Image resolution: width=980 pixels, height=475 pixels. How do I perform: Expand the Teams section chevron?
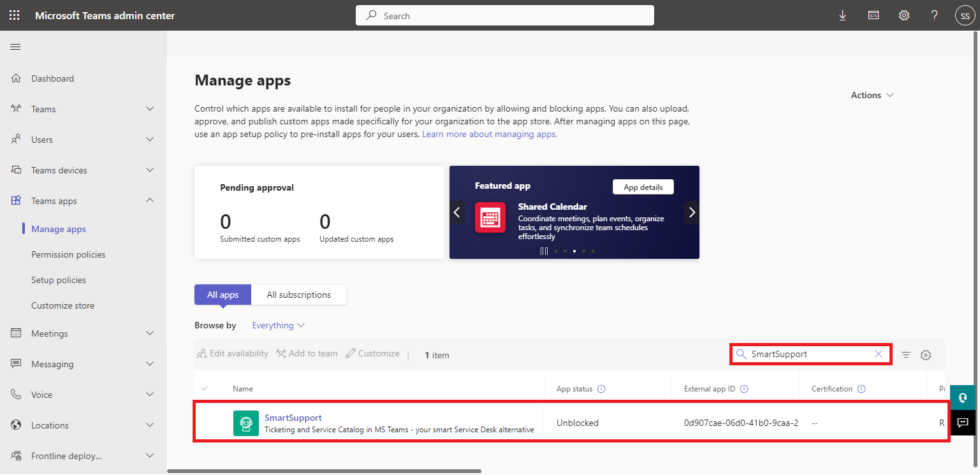tap(150, 109)
